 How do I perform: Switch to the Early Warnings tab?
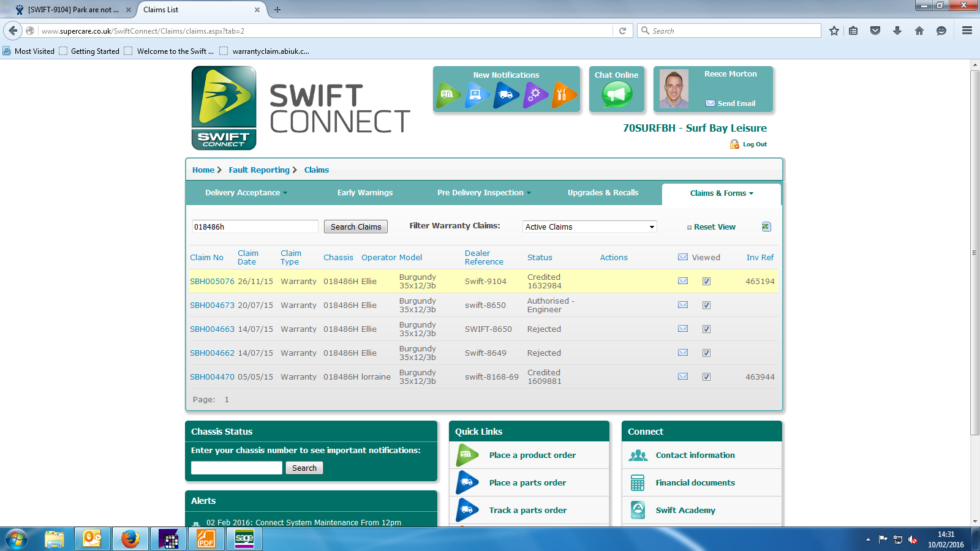pyautogui.click(x=365, y=193)
